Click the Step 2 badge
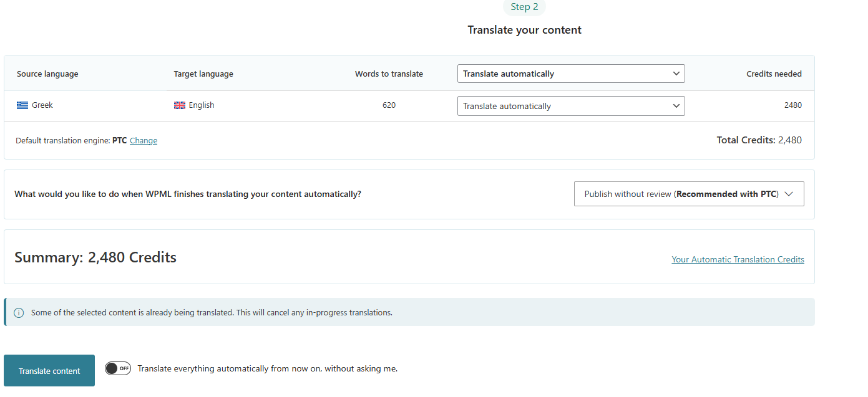 524,7
